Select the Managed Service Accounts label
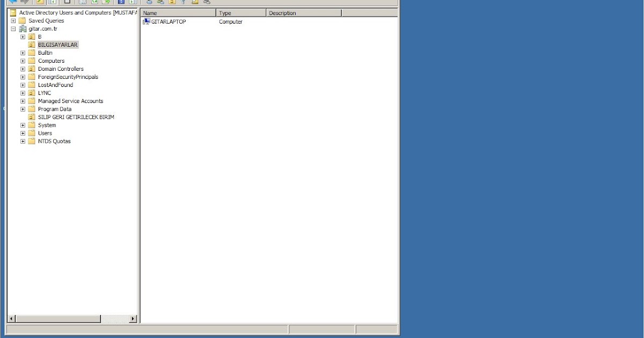 pyautogui.click(x=70, y=101)
